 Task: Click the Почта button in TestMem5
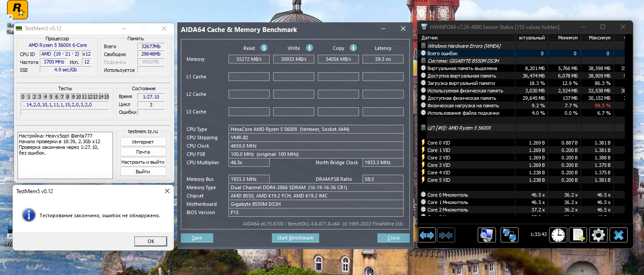143,152
